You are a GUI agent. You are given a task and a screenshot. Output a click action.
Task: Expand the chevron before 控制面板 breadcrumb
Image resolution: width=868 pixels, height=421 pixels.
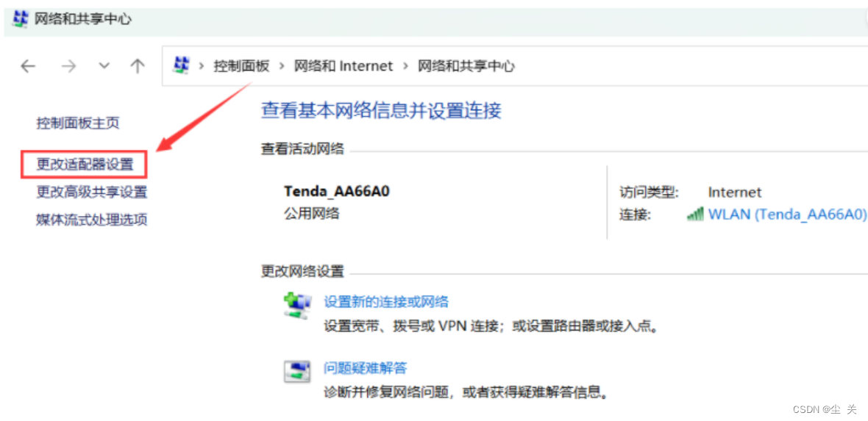(x=202, y=66)
